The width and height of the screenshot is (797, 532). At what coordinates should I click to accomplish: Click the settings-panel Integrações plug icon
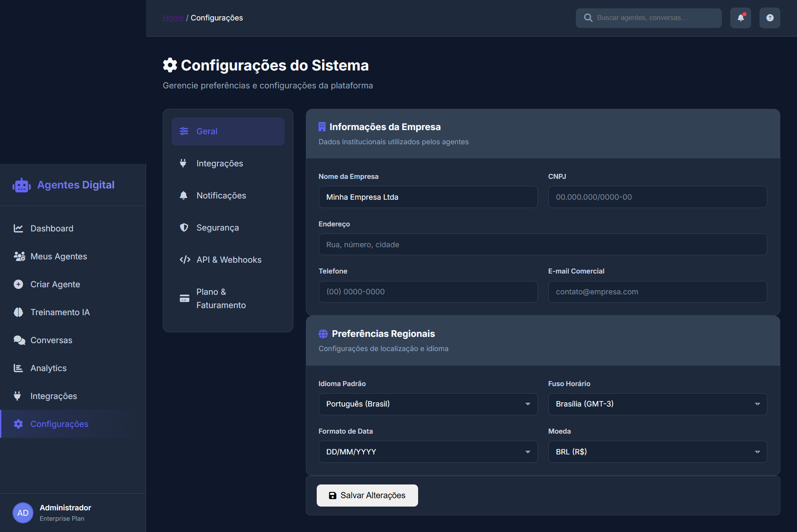click(x=183, y=163)
